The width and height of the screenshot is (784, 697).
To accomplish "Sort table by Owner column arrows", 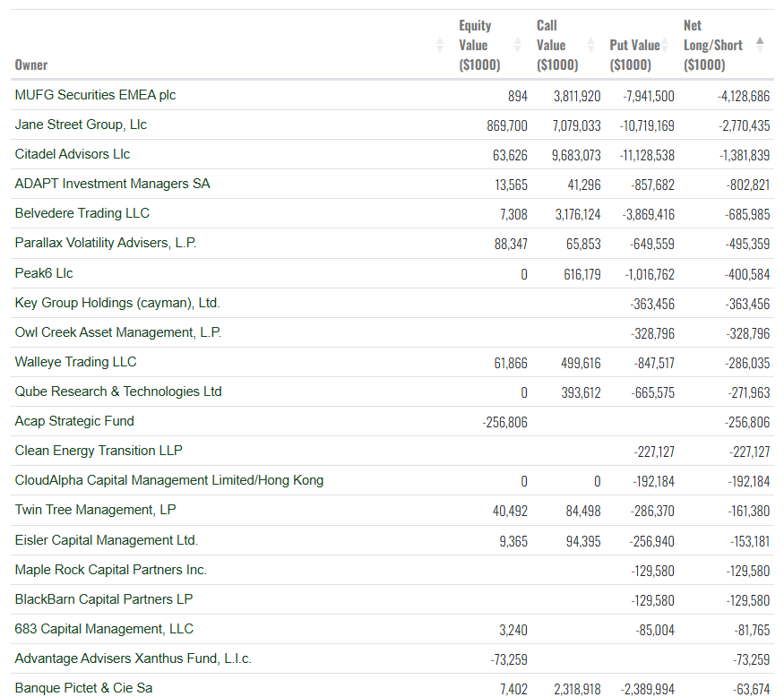I will (440, 45).
